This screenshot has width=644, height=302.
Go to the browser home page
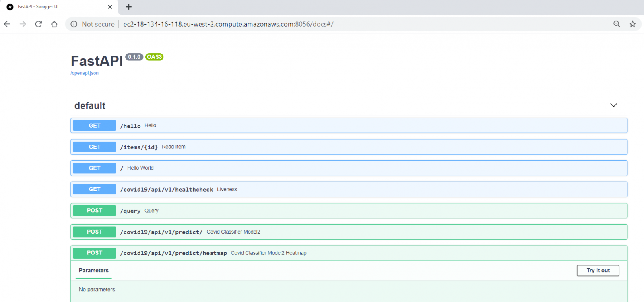pos(54,24)
